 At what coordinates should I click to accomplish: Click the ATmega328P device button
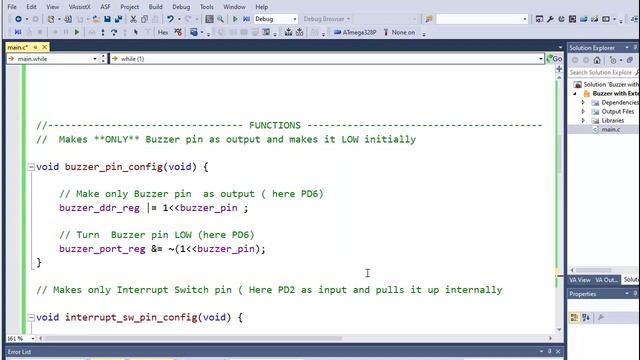point(355,32)
